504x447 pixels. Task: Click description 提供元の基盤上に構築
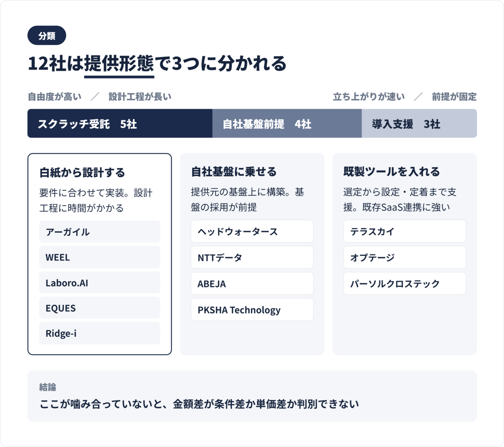point(248,200)
